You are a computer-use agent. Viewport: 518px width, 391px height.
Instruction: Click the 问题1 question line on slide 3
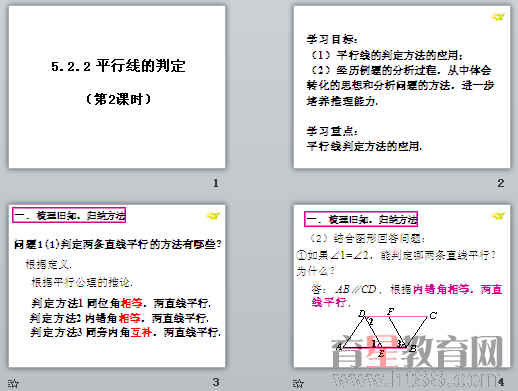click(x=117, y=244)
